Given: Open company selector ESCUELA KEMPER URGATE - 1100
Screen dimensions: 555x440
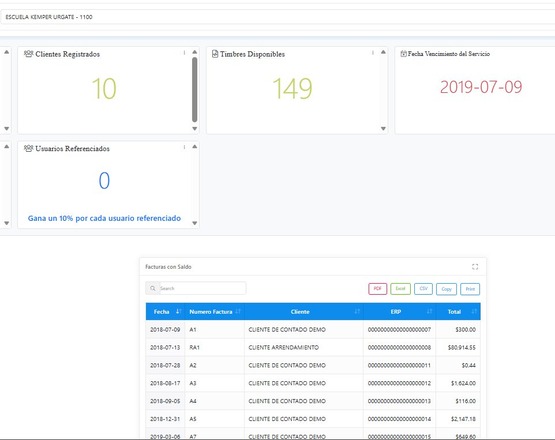Looking at the screenshot, I should 278,17.
